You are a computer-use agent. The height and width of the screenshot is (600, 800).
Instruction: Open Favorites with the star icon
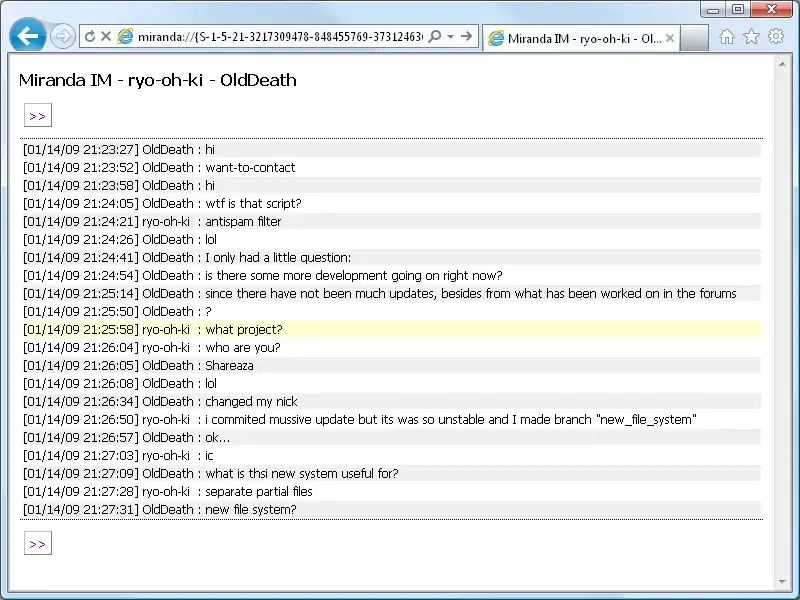coord(751,37)
